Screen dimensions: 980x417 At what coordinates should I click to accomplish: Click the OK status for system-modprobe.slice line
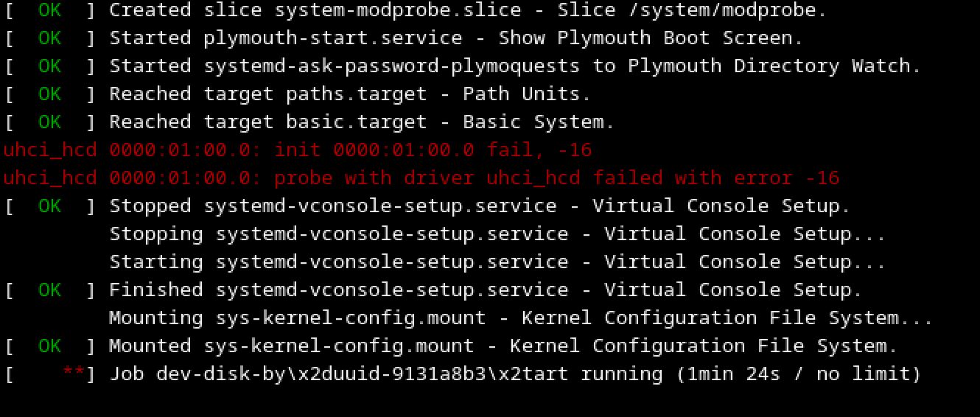tap(49, 10)
